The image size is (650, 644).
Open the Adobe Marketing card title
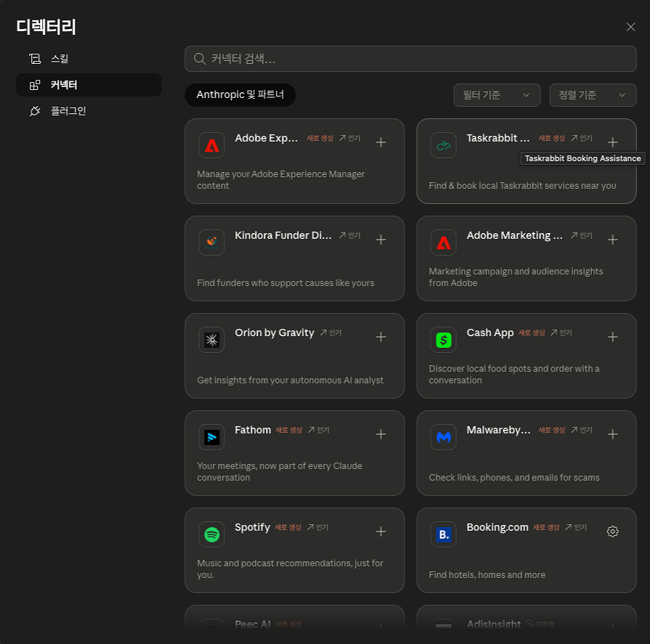514,235
